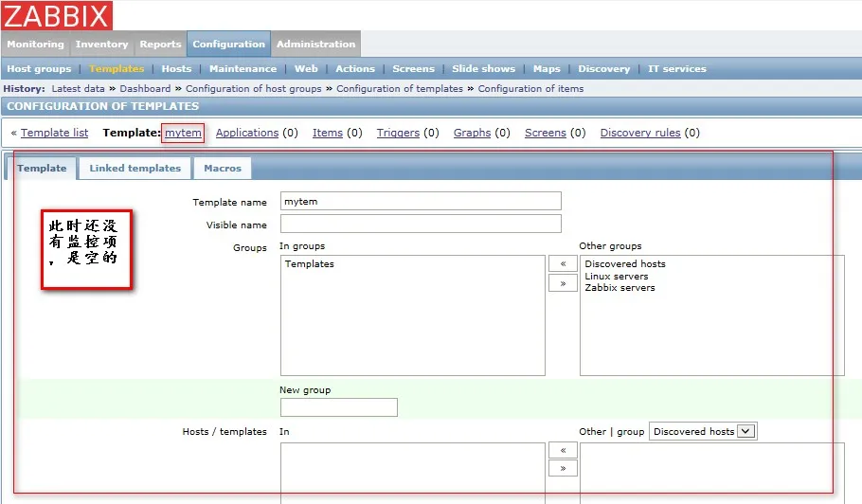Go to Latest data in history
This screenshot has height=504, width=862.
pyautogui.click(x=78, y=88)
